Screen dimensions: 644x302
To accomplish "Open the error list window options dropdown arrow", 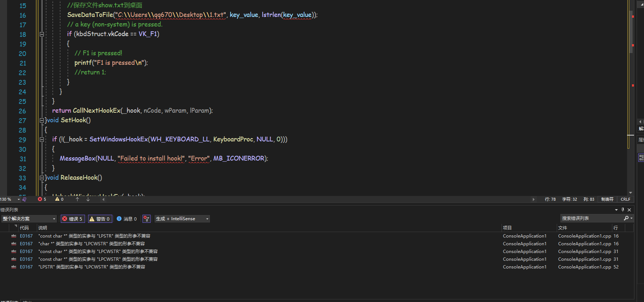I will (616, 210).
